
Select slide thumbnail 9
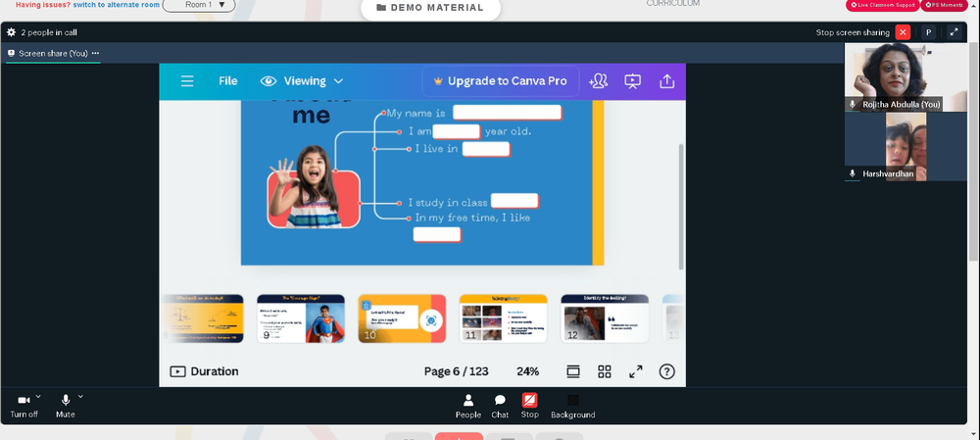(301, 318)
